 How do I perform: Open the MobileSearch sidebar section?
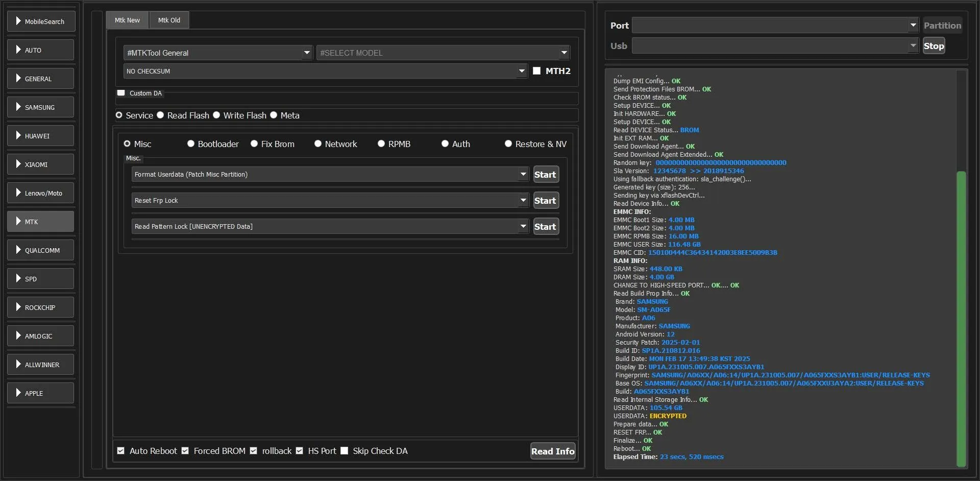tap(41, 21)
